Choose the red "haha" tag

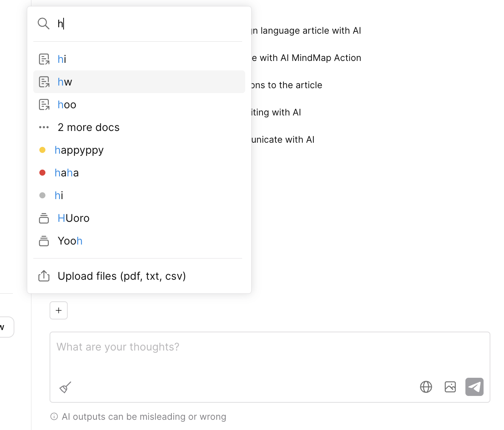tap(67, 173)
